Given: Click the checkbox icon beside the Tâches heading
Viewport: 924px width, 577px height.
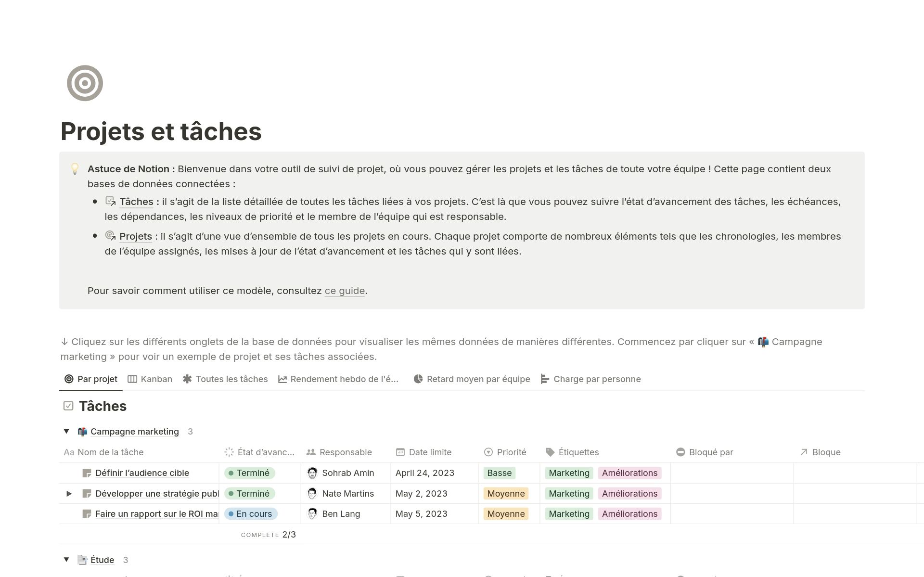Looking at the screenshot, I should tap(68, 406).
